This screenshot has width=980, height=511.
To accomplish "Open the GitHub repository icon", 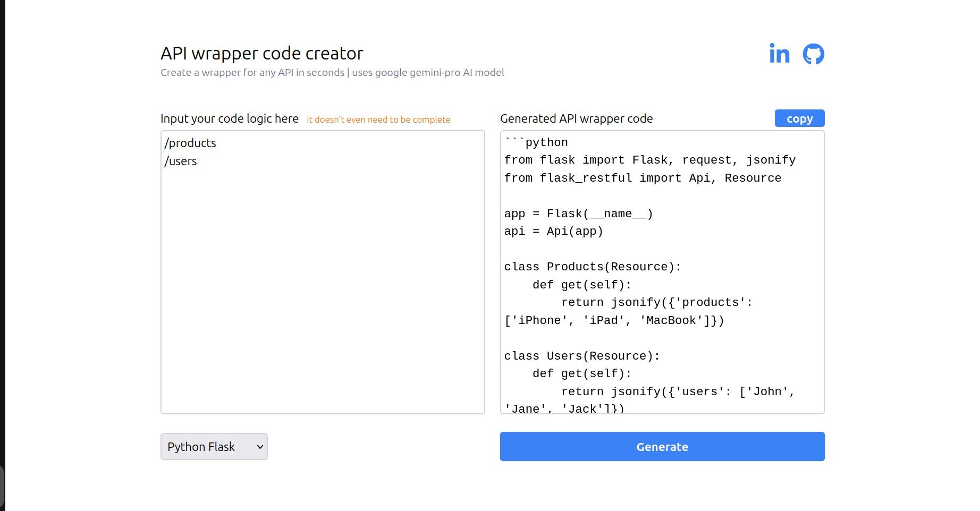I will [813, 54].
